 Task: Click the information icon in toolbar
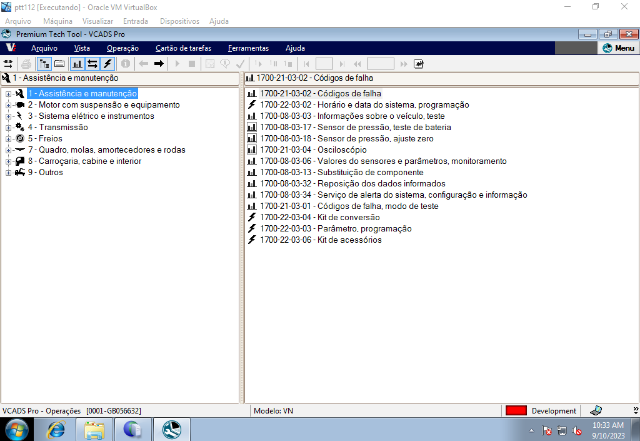click(126, 64)
